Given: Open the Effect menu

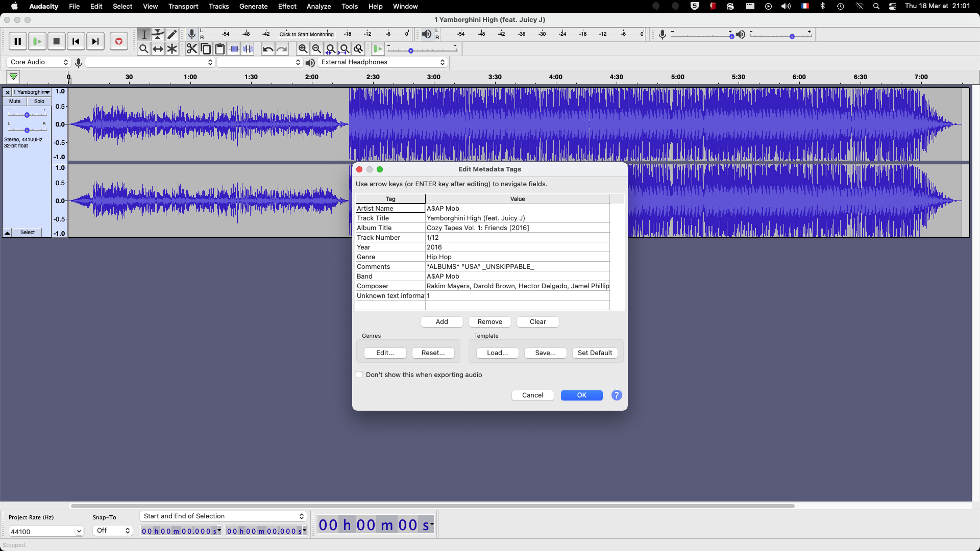Looking at the screenshot, I should click(x=287, y=6).
